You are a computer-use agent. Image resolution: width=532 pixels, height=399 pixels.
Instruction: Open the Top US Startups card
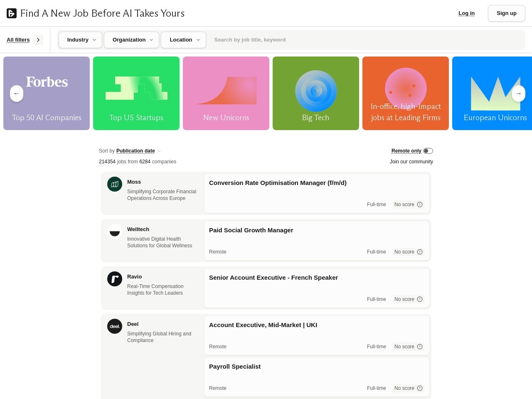(x=136, y=94)
